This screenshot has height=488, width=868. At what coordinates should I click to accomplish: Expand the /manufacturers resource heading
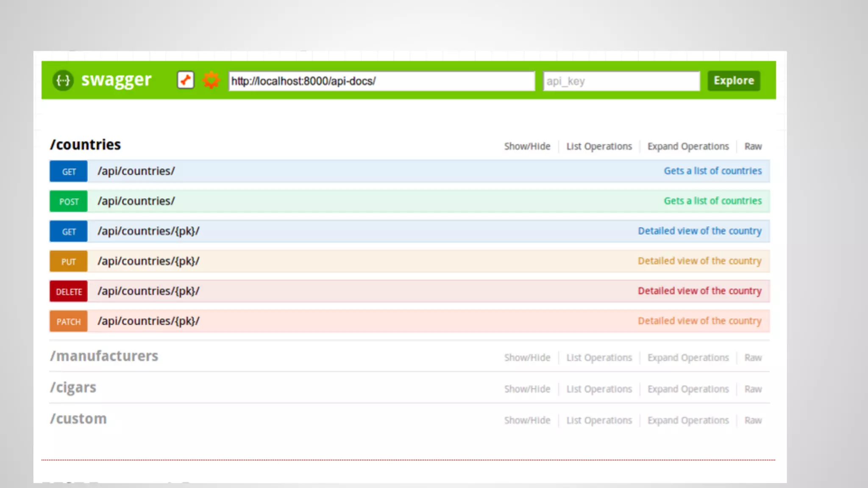(104, 356)
